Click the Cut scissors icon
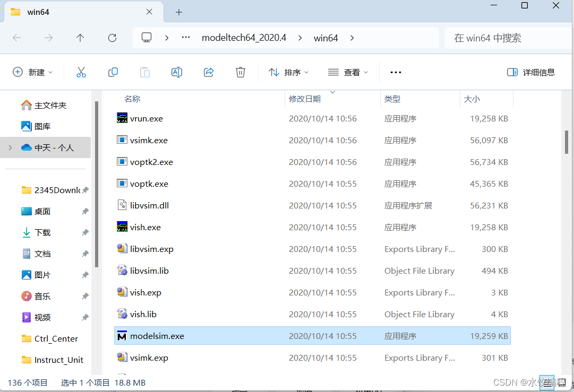The height and width of the screenshot is (392, 574). [81, 72]
